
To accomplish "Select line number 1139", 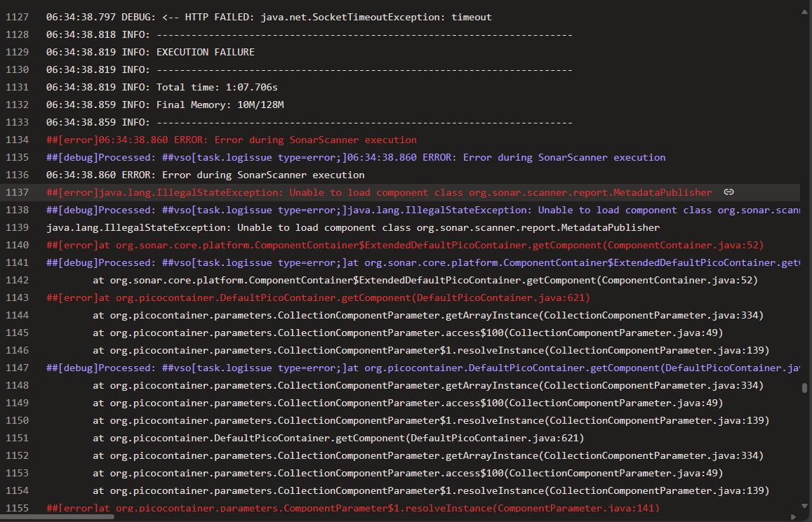I will tap(17, 227).
